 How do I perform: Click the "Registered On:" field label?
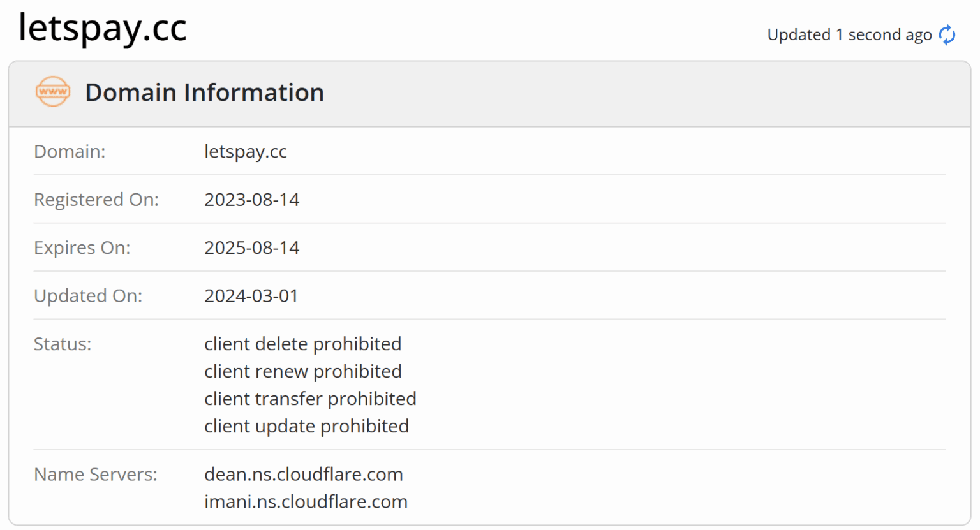(96, 200)
